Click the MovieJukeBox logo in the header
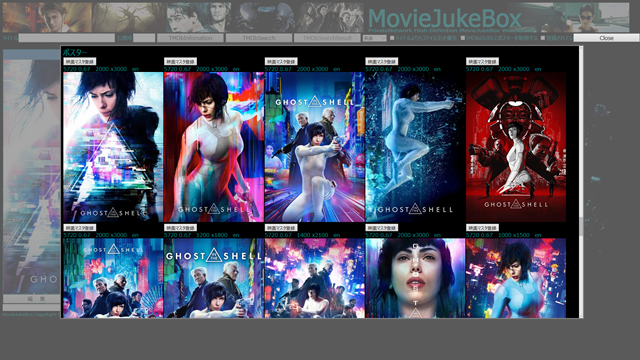 (445, 18)
